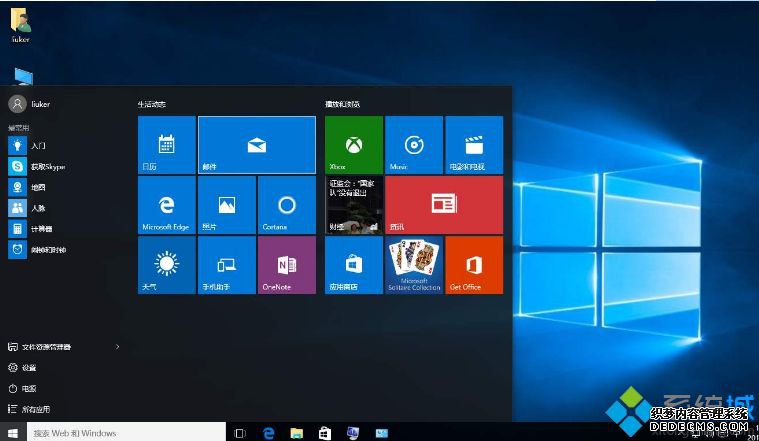Click the liuker user account avatar
Image resolution: width=759 pixels, height=441 pixels.
tap(17, 104)
